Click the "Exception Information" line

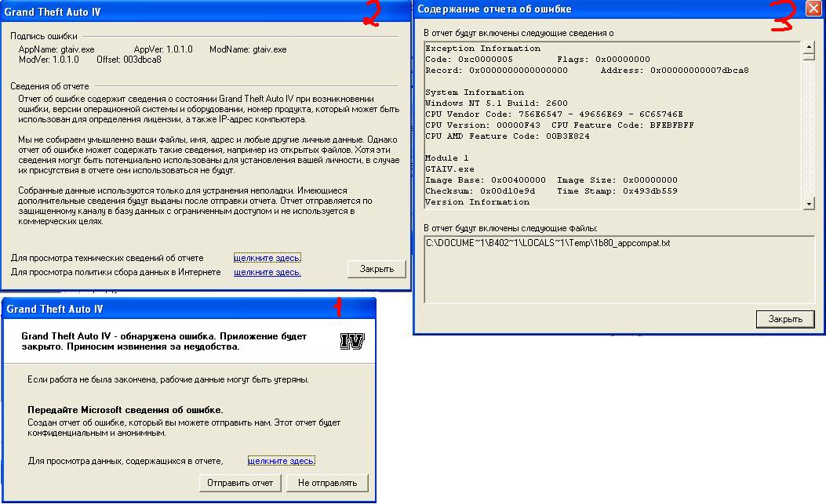483,49
